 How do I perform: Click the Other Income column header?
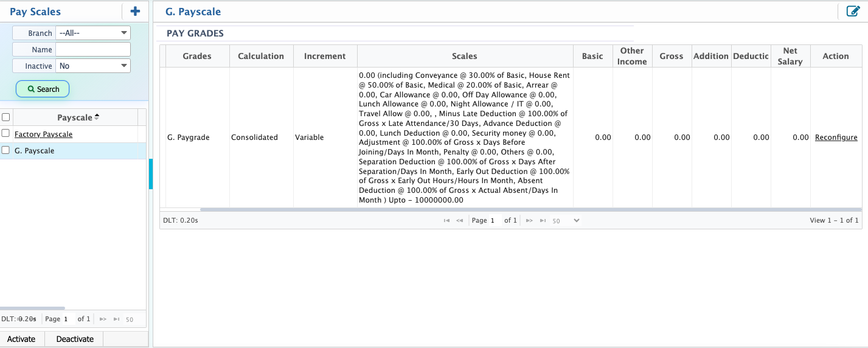point(632,56)
